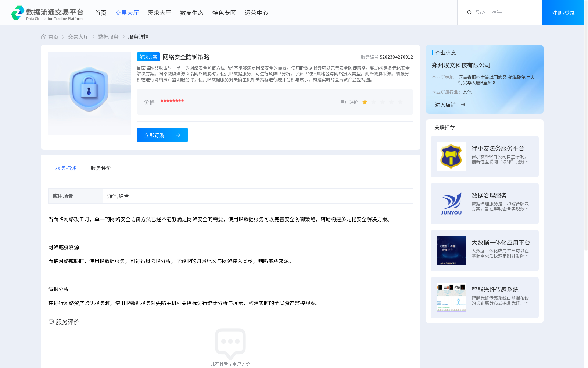Image resolution: width=588 pixels, height=368 pixels.
Task: Go to 数据服务 via breadcrumb
Action: click(108, 37)
